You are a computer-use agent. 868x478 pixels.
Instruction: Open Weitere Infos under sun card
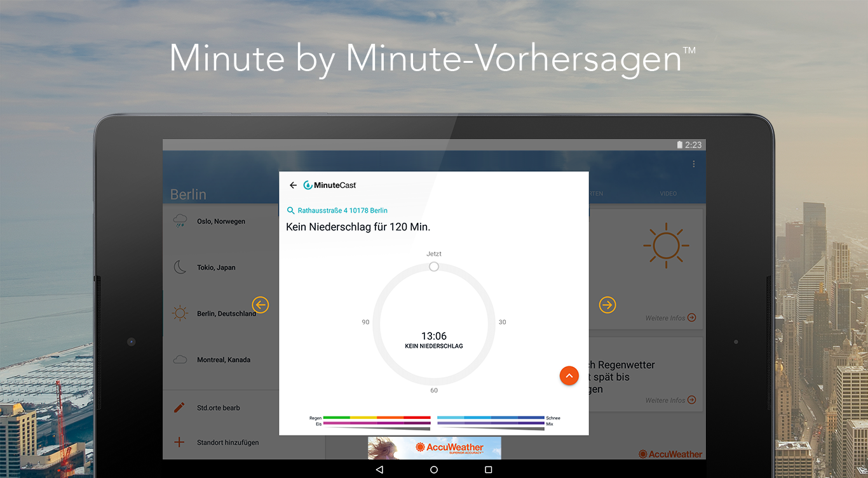[670, 318]
